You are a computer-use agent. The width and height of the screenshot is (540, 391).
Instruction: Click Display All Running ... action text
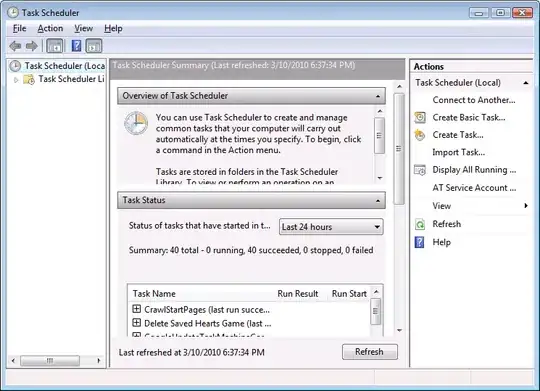pyautogui.click(x=474, y=170)
